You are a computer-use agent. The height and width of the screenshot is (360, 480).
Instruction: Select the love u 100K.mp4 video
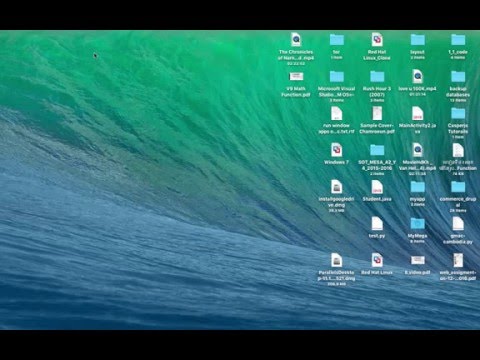coord(417,77)
